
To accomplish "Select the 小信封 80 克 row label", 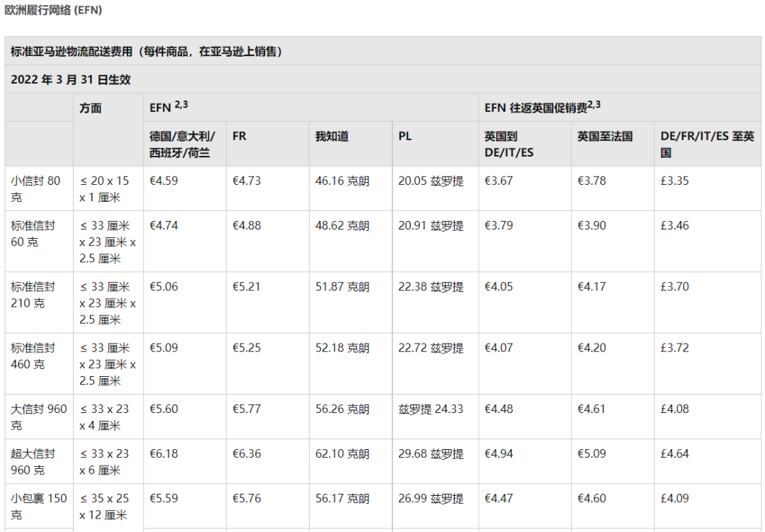I will [36, 188].
